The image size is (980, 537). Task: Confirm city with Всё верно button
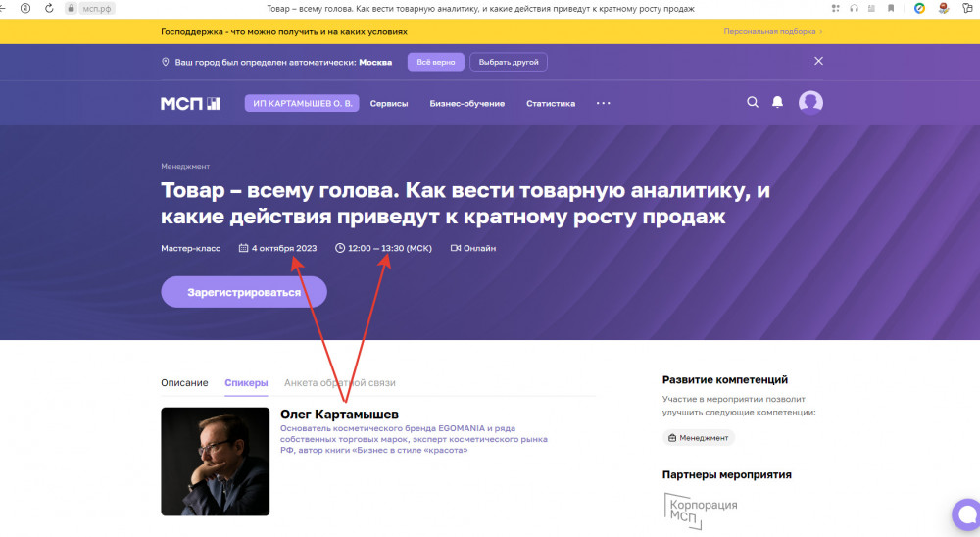pos(436,62)
